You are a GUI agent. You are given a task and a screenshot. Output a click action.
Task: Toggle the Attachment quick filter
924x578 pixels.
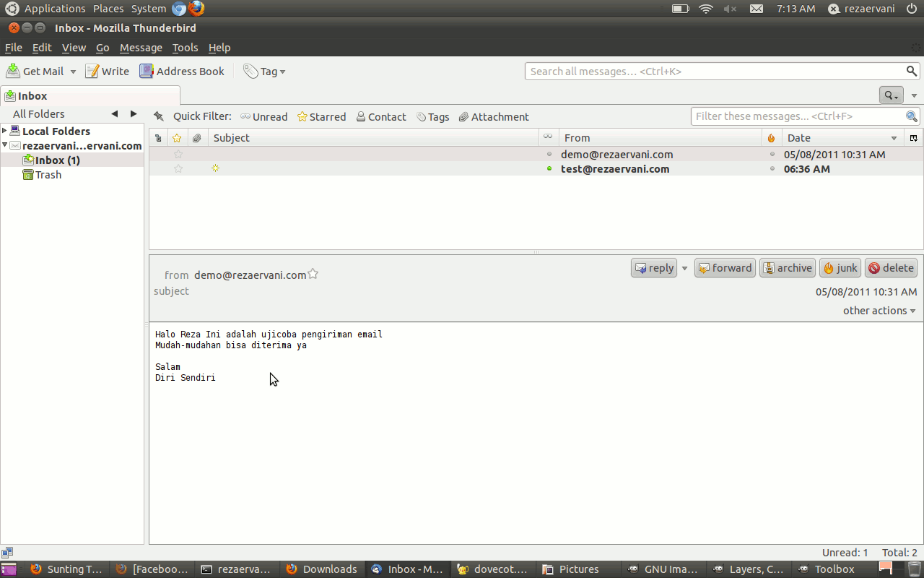(x=494, y=117)
